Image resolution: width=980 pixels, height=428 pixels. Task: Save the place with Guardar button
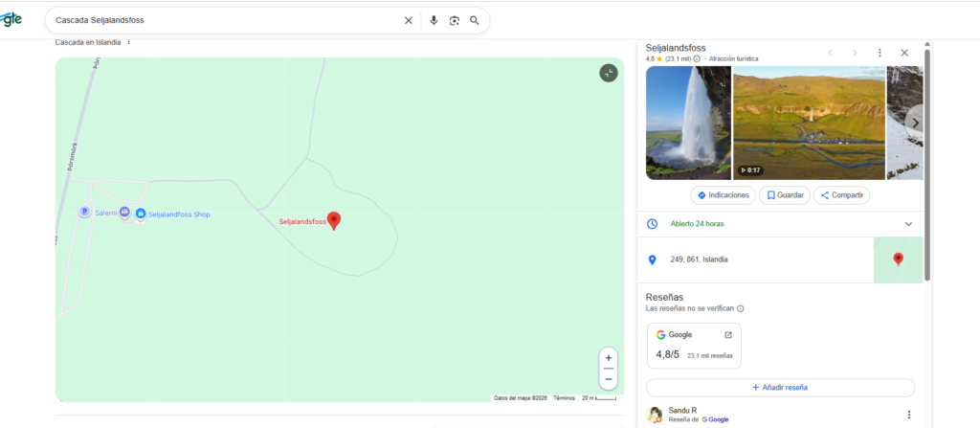(x=784, y=195)
